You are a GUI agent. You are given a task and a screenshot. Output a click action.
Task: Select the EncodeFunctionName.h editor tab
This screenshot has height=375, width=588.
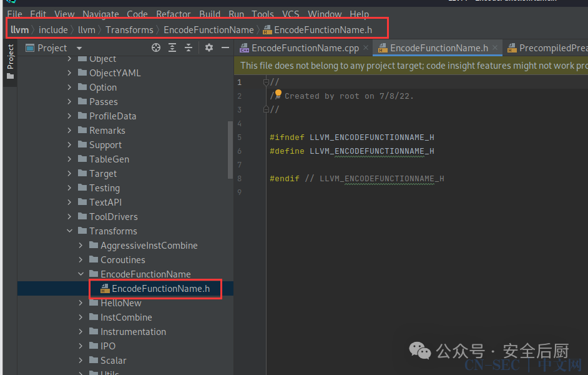(x=439, y=48)
